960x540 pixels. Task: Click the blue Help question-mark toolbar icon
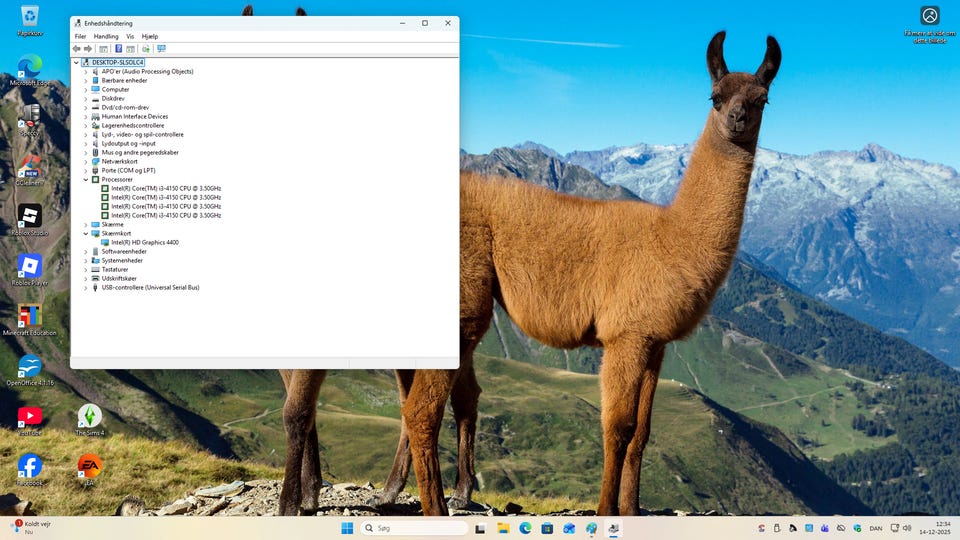coord(118,48)
